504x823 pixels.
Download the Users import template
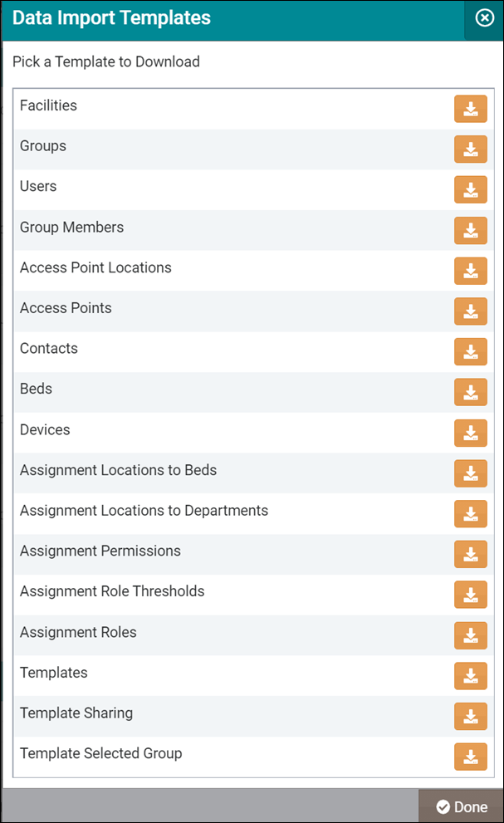point(470,189)
